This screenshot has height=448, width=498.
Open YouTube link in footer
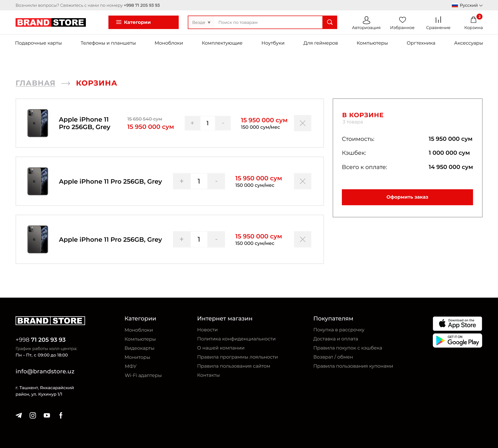pyautogui.click(x=47, y=415)
